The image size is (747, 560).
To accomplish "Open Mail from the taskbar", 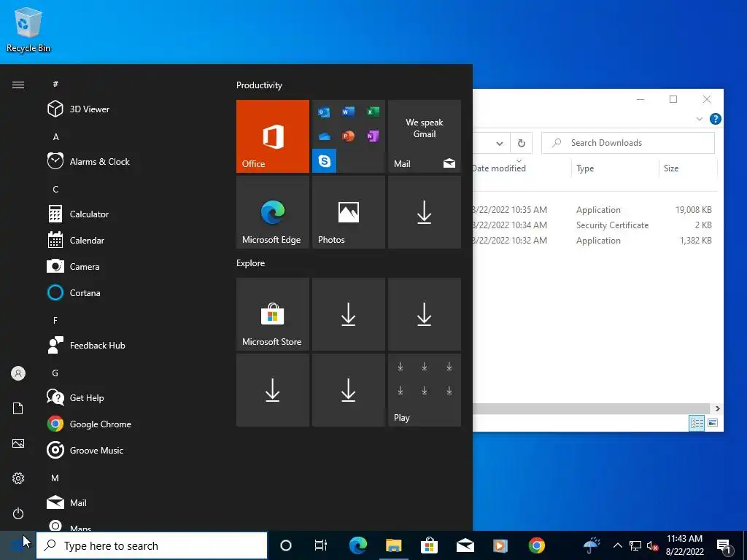I will (x=465, y=545).
